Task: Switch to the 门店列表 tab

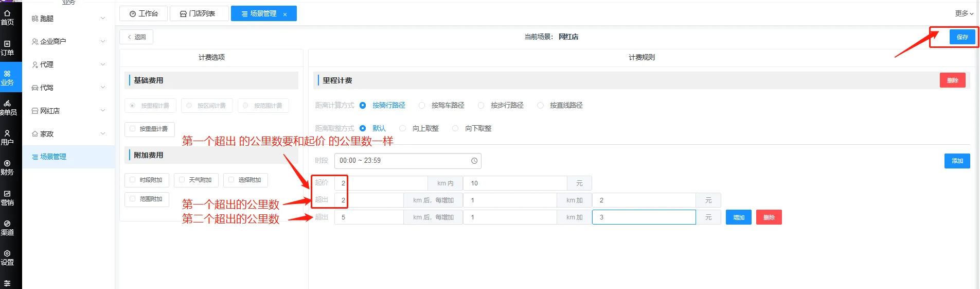Action: (199, 14)
